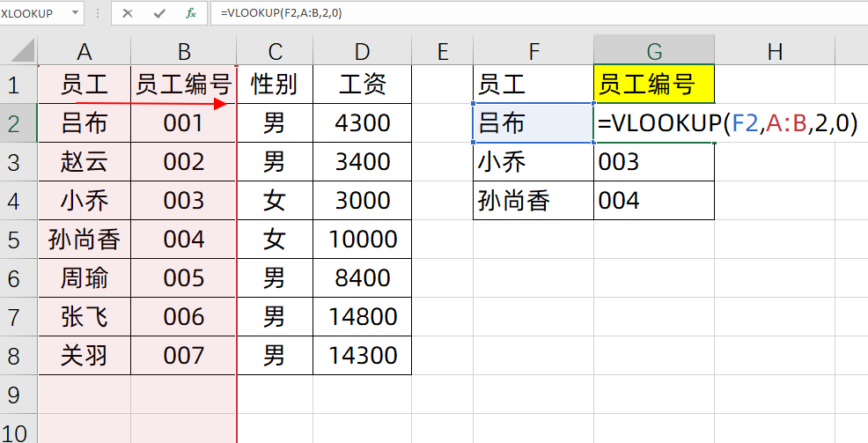The width and height of the screenshot is (868, 443).
Task: Click cell A7 containing 张飞
Action: (85, 317)
